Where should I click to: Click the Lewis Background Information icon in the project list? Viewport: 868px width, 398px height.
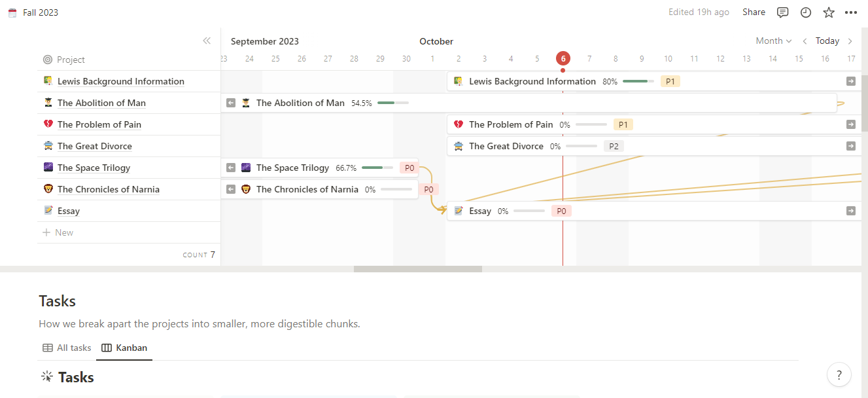48,81
